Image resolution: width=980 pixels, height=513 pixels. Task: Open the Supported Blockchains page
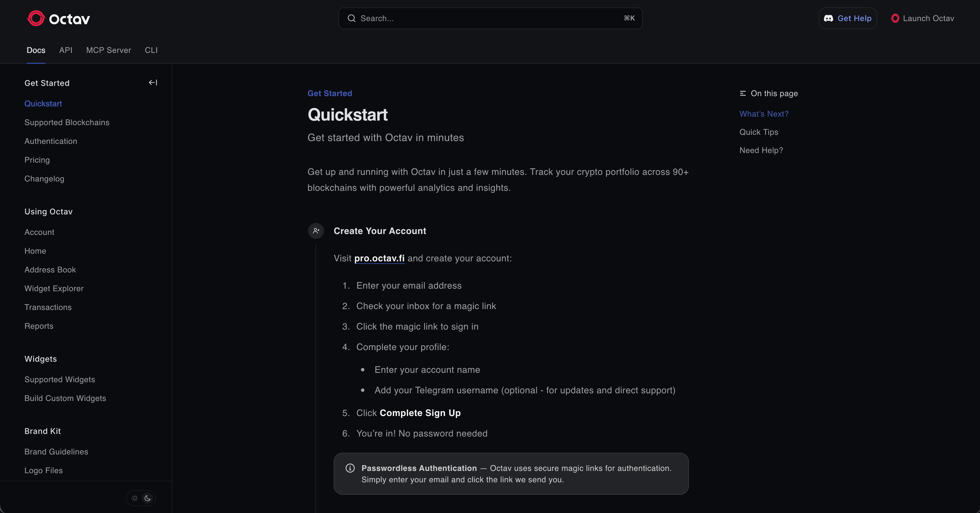point(67,122)
